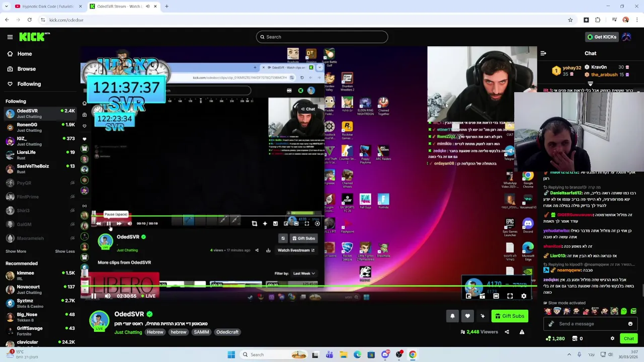
Task: Focus the Kick search field
Action: 322,37
